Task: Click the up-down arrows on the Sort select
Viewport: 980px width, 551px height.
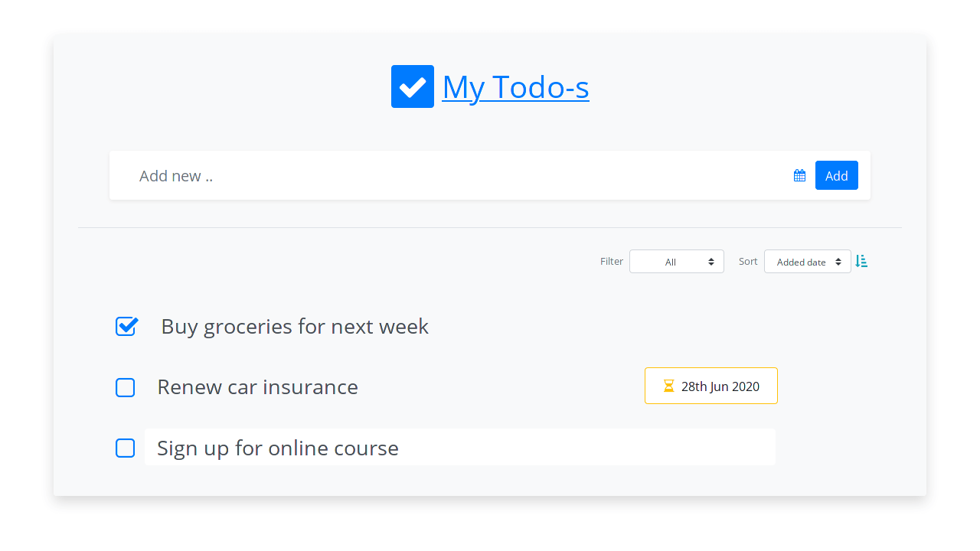Action: point(838,262)
